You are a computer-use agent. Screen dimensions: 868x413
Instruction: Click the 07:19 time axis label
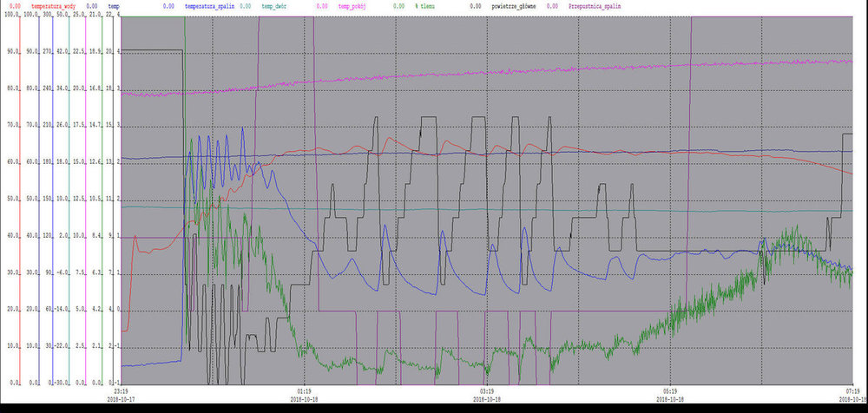pos(852,391)
